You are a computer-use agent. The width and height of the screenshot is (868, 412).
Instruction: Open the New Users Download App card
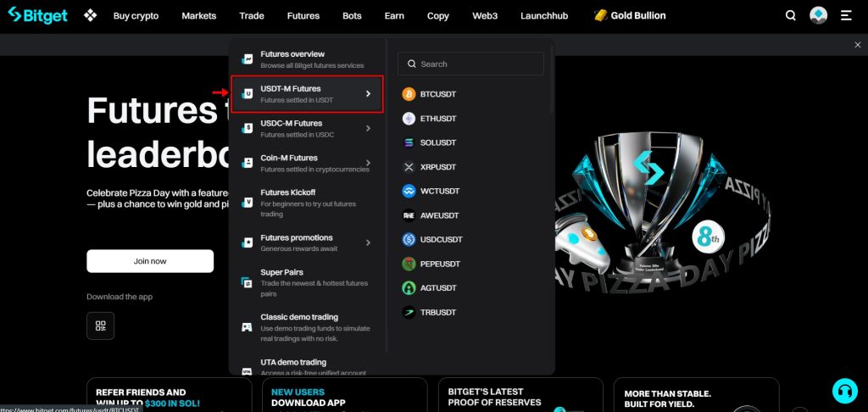(345, 395)
